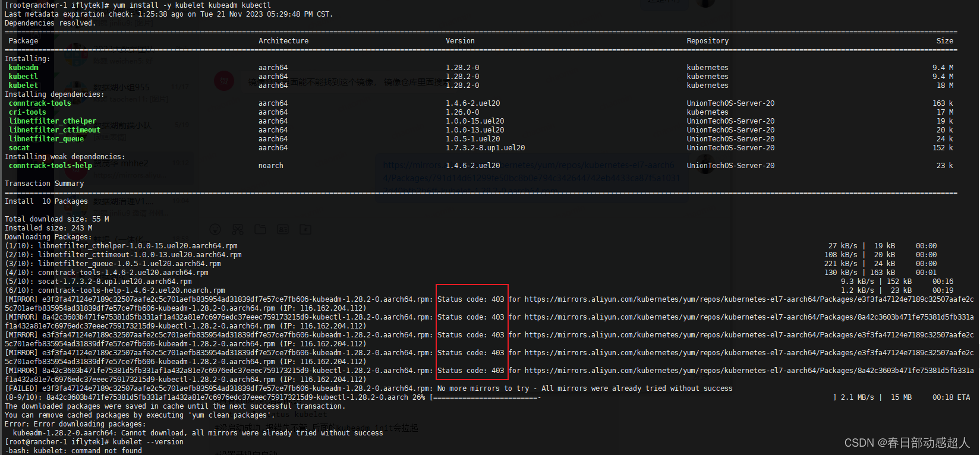Click the '(3/10): libnetfilter_queue' download line
Screen dimensions: 980x455
coord(113,263)
